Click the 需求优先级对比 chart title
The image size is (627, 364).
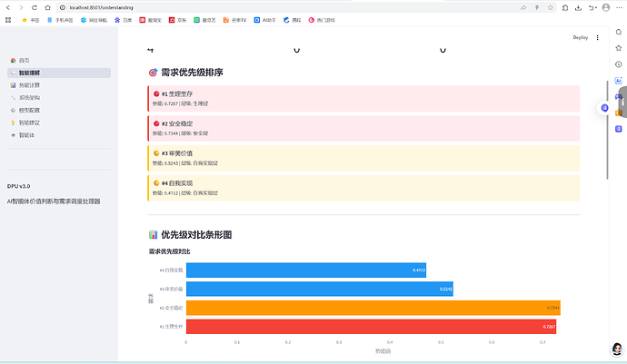170,251
